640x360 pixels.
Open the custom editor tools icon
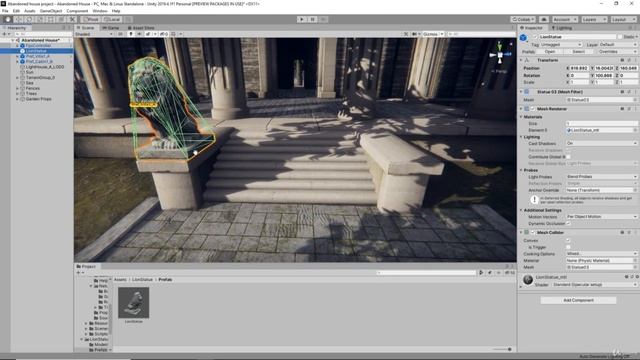tap(72, 19)
